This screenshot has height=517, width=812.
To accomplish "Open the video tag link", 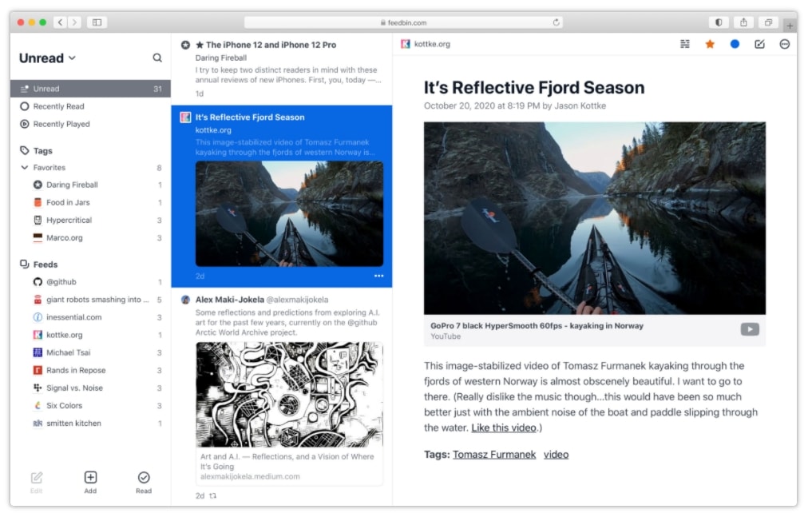I will coord(556,455).
